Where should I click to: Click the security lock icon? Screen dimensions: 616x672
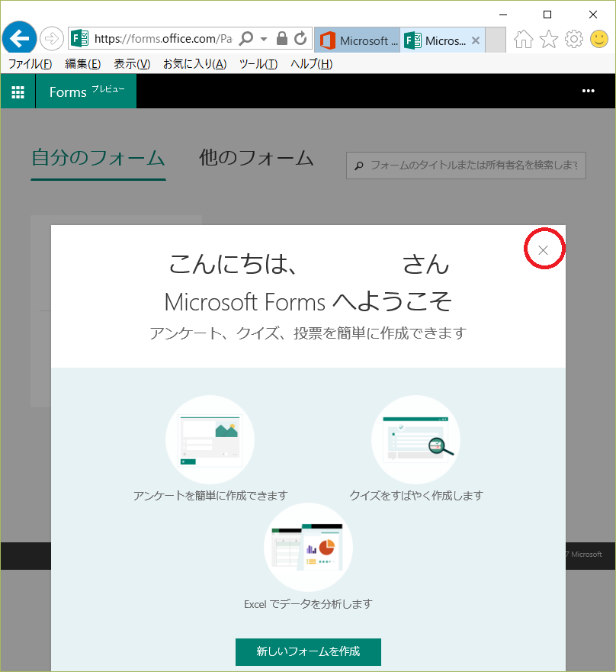pos(282,38)
